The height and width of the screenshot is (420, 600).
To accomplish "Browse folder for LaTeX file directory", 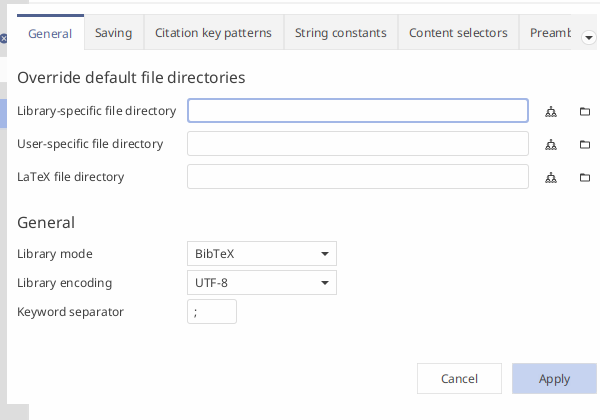I will pos(585,177).
